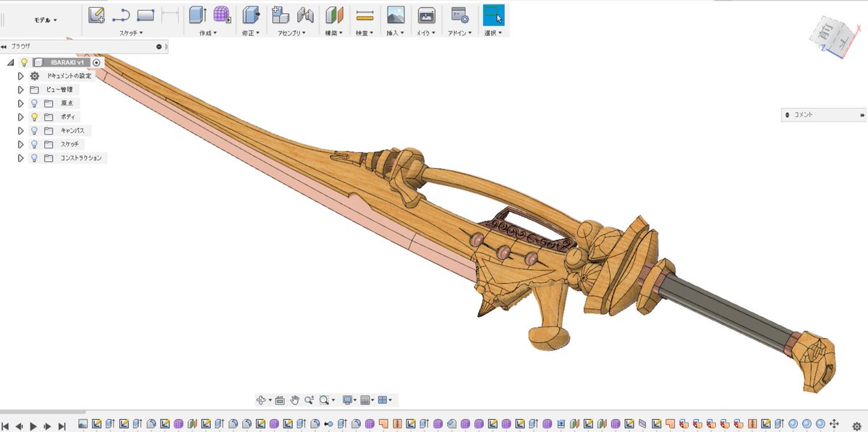Step back one timeline feature

[x=19, y=425]
